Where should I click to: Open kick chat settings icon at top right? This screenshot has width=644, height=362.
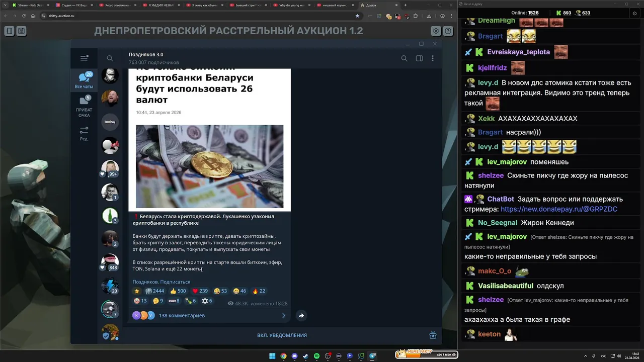tap(634, 14)
